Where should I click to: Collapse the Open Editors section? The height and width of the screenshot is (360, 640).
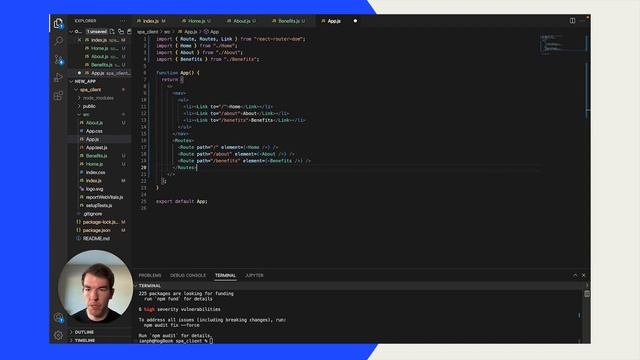pyautogui.click(x=71, y=31)
